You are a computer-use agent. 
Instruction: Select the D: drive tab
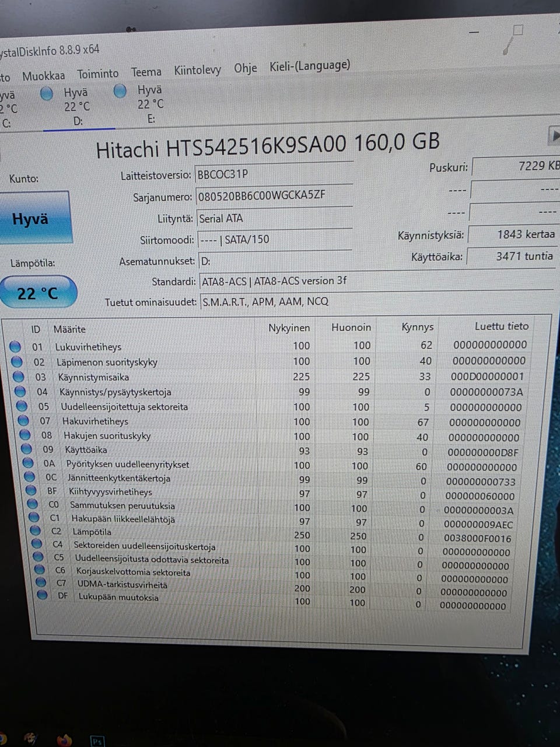[x=78, y=107]
